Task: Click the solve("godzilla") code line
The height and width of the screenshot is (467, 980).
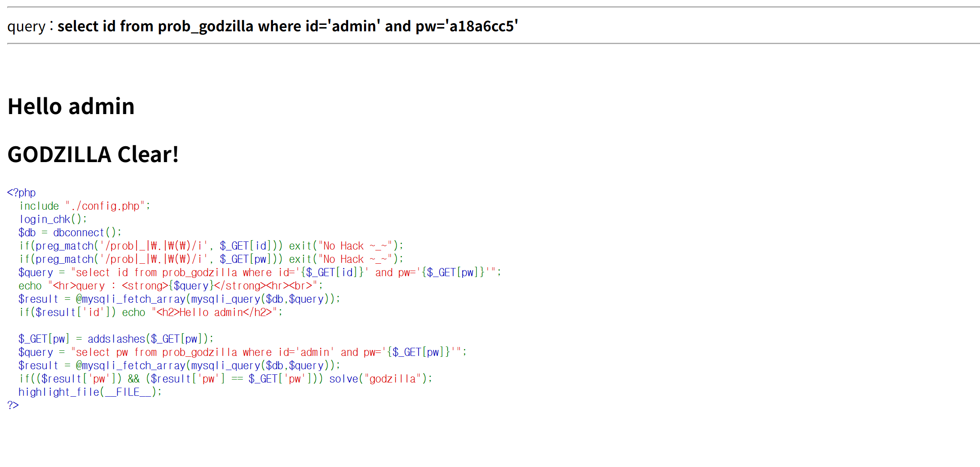Action: click(x=225, y=379)
